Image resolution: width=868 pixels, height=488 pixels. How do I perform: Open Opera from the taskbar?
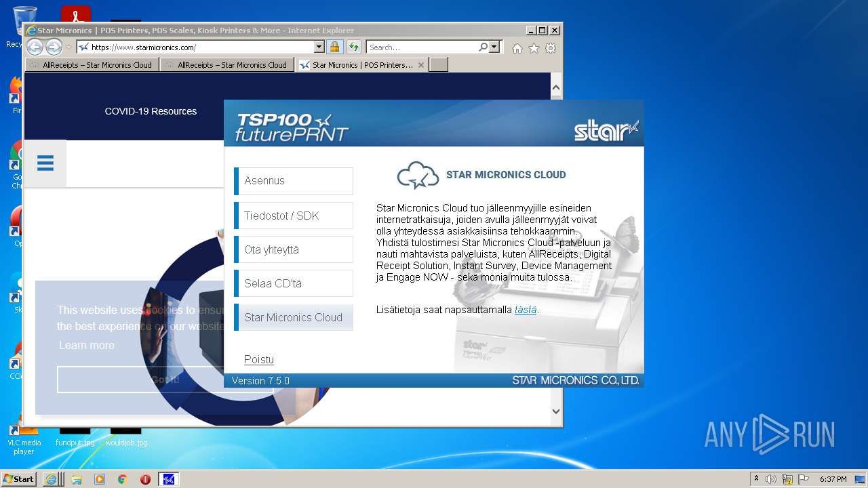(x=145, y=479)
